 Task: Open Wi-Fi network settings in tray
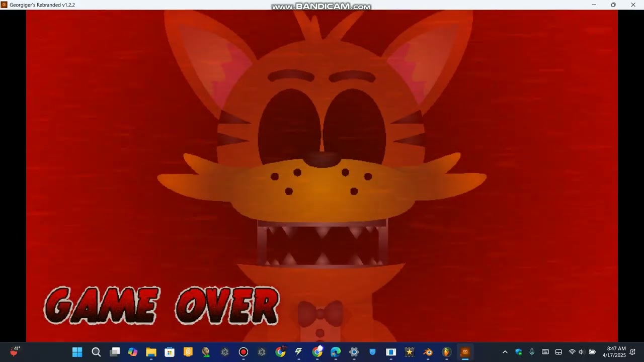click(572, 352)
